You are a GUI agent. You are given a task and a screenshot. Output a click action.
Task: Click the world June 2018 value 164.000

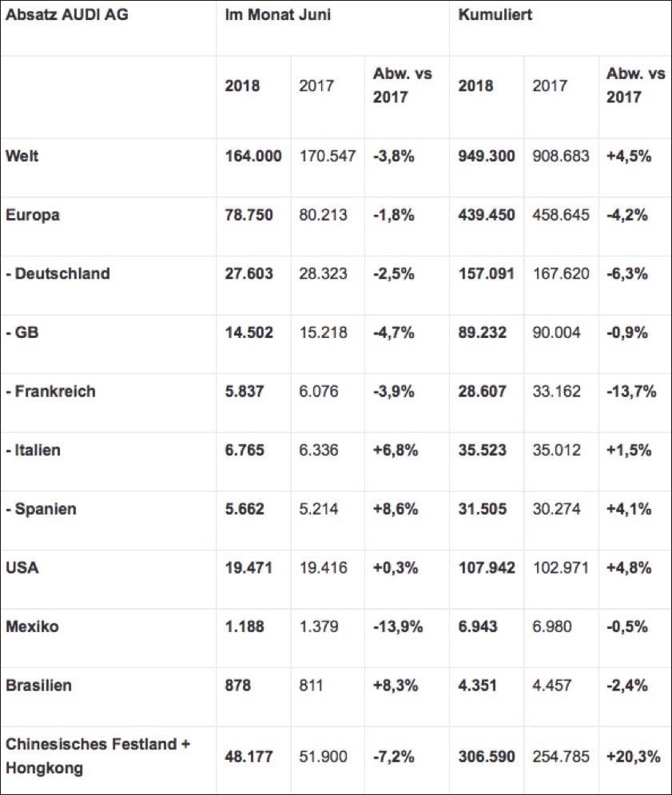(253, 157)
